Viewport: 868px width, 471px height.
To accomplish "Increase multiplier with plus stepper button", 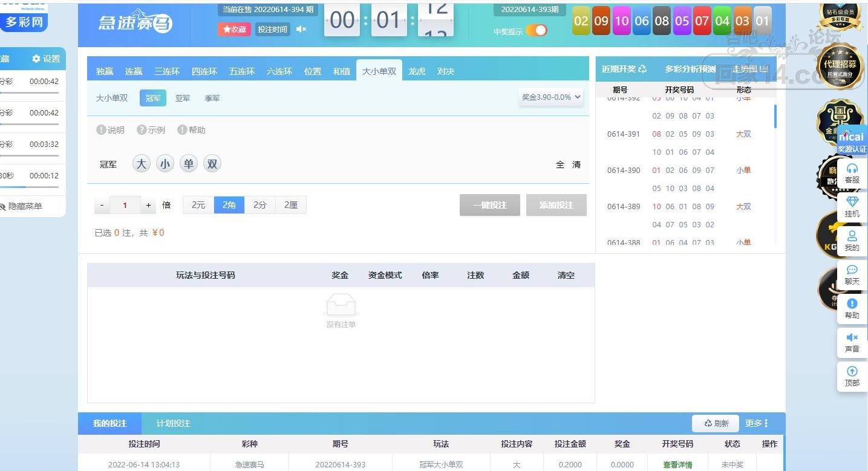I will [149, 206].
